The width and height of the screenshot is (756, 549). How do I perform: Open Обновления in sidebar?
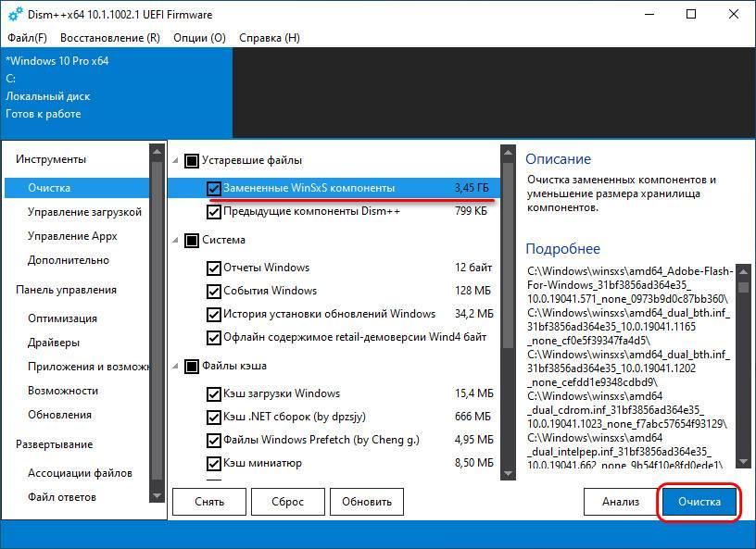click(59, 415)
